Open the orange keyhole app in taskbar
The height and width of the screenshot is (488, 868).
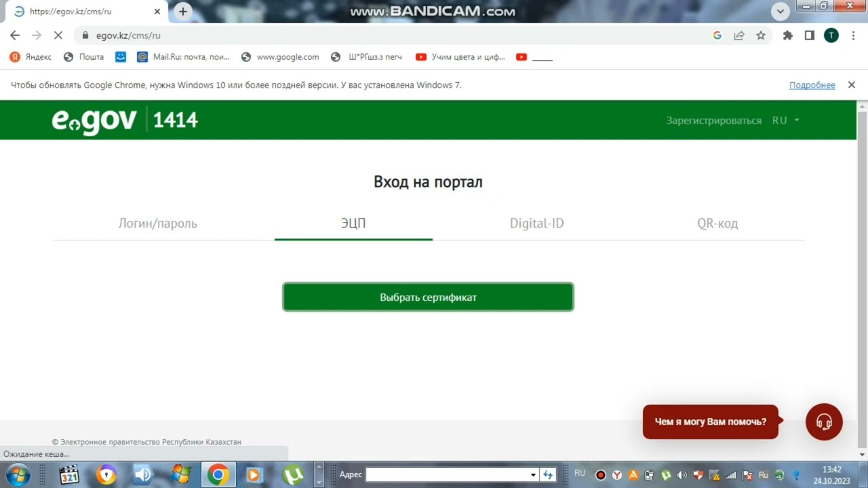(x=106, y=474)
